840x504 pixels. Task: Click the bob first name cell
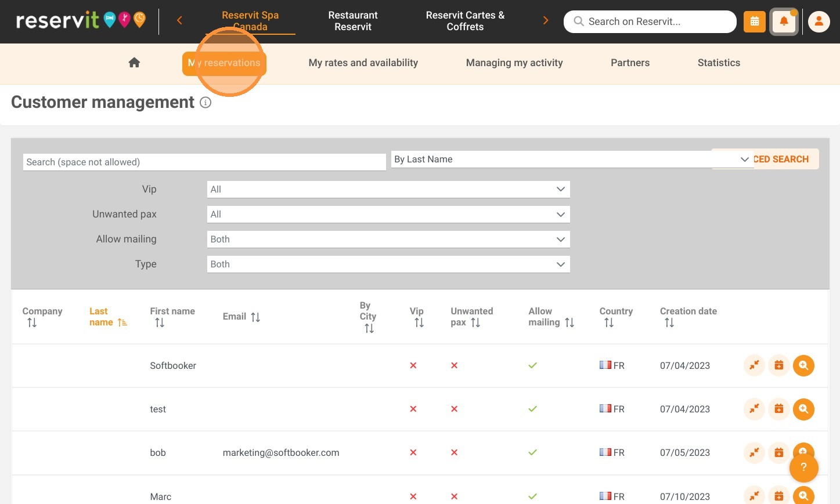coord(158,452)
